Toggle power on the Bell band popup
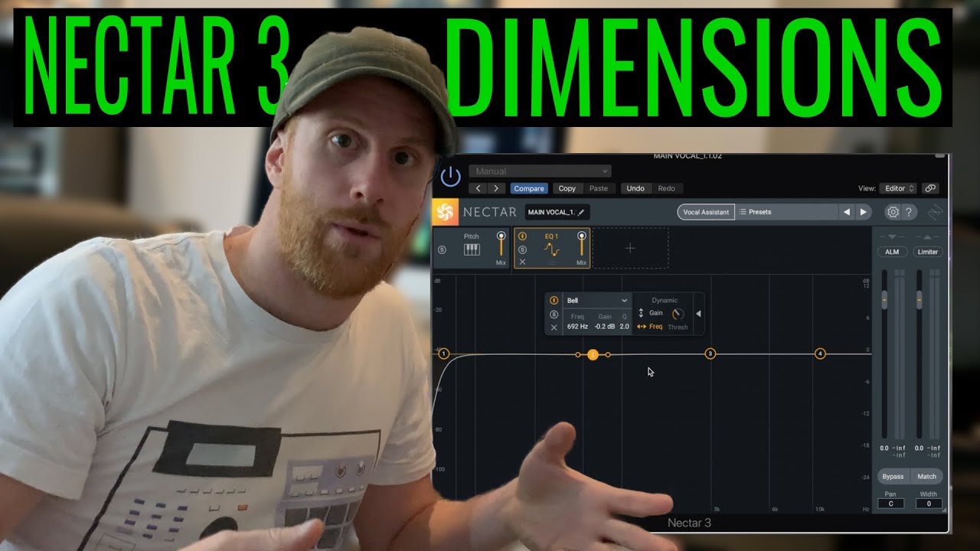980x551 pixels. tap(554, 301)
